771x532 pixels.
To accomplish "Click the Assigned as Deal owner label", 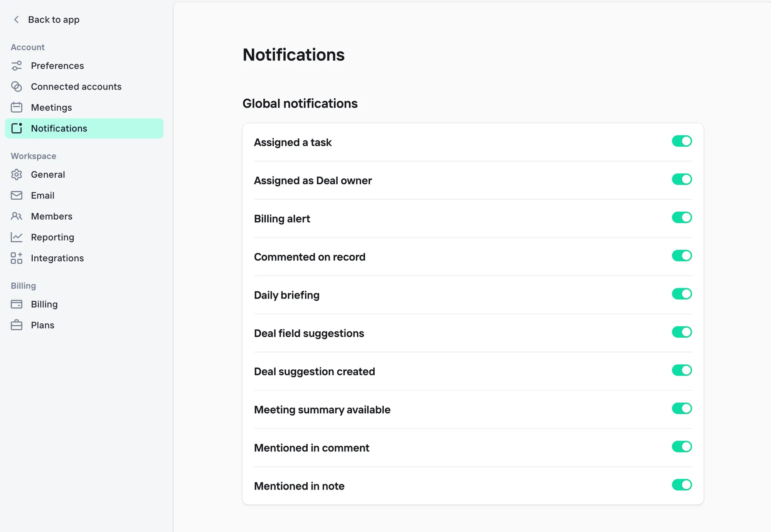I will (x=313, y=180).
